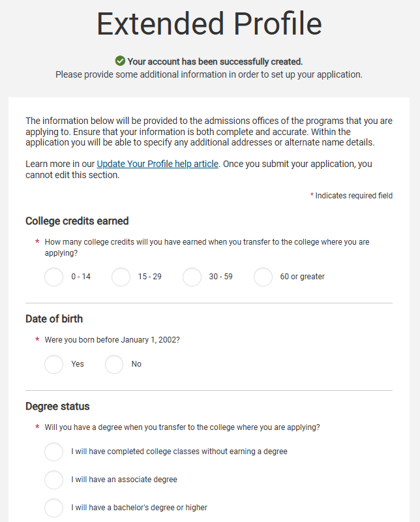This screenshot has width=420, height=522.
Task: Select the 0 - 14 credits option
Action: tap(54, 277)
